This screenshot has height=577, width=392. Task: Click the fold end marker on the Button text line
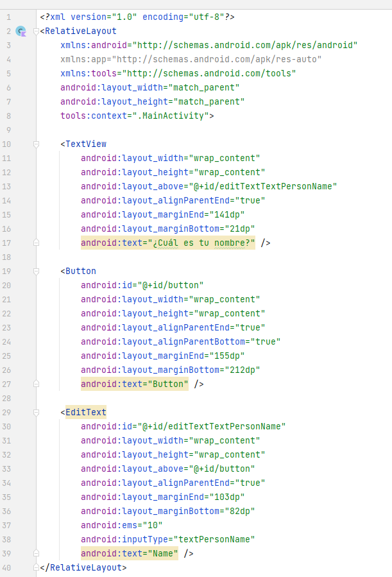point(36,384)
